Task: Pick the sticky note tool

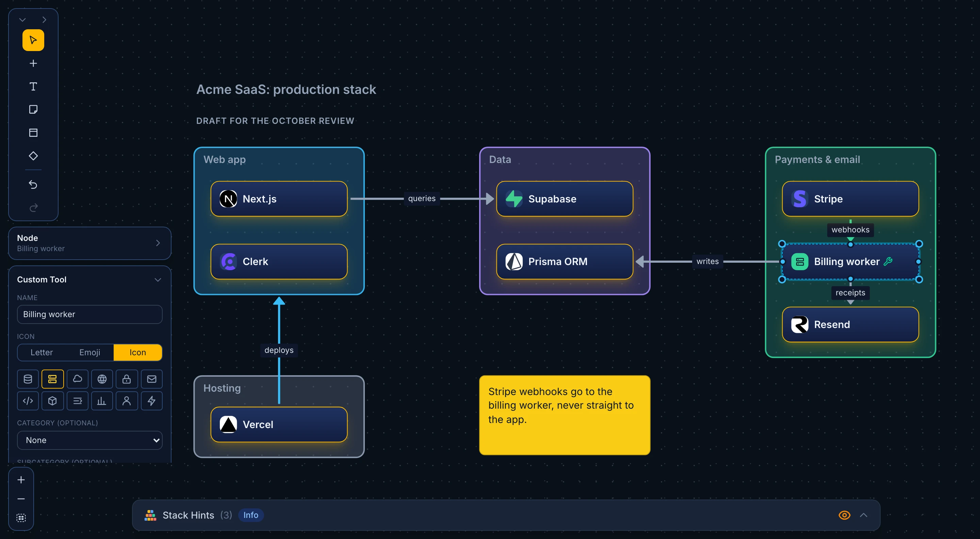Action: tap(33, 110)
